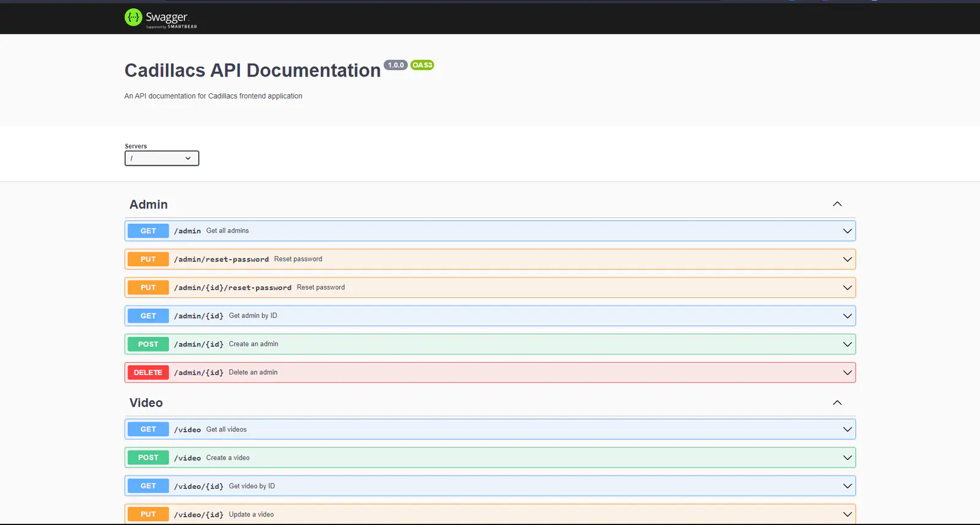The width and height of the screenshot is (980, 525).
Task: Click the PUT badge for /admin/reset-password
Action: (148, 259)
